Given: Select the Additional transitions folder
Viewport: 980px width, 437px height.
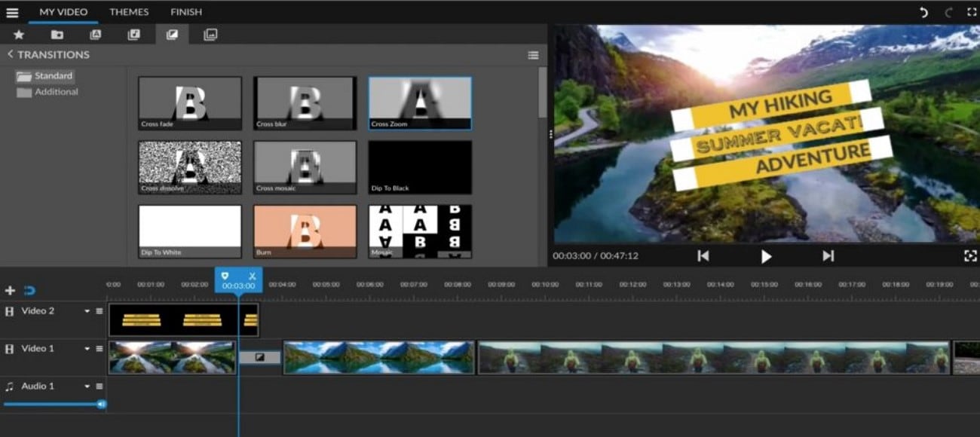Looking at the screenshot, I should tap(47, 92).
